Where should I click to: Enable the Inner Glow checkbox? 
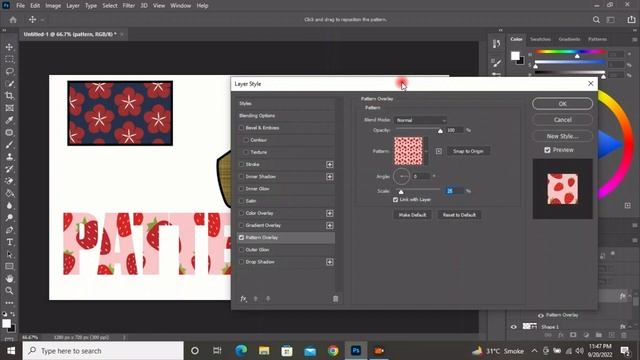pyautogui.click(x=241, y=189)
